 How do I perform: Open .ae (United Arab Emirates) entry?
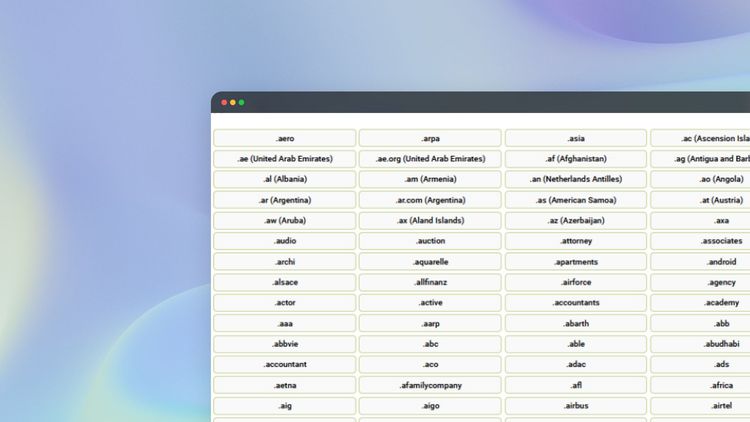tap(285, 159)
